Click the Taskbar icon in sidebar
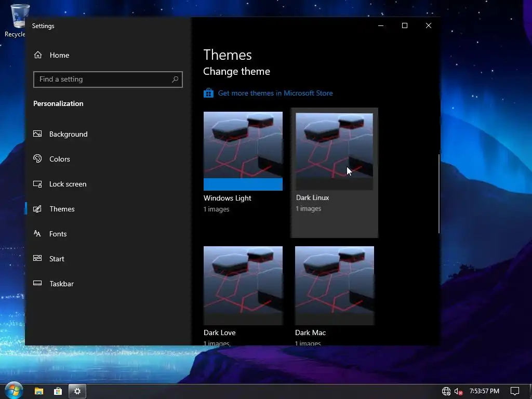The image size is (532, 399). pos(37,283)
